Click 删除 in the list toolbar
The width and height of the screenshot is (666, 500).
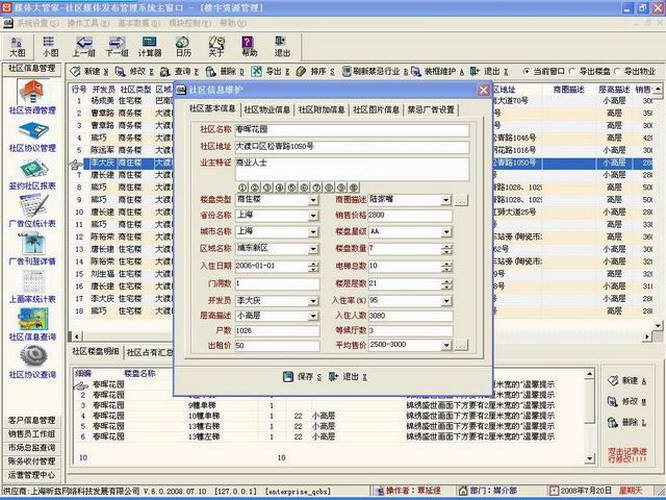[224, 71]
